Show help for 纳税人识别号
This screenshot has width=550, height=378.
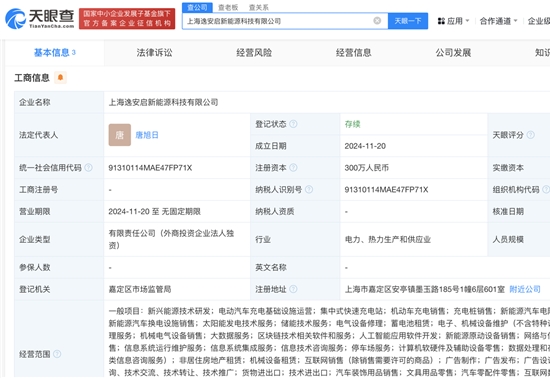(309, 189)
